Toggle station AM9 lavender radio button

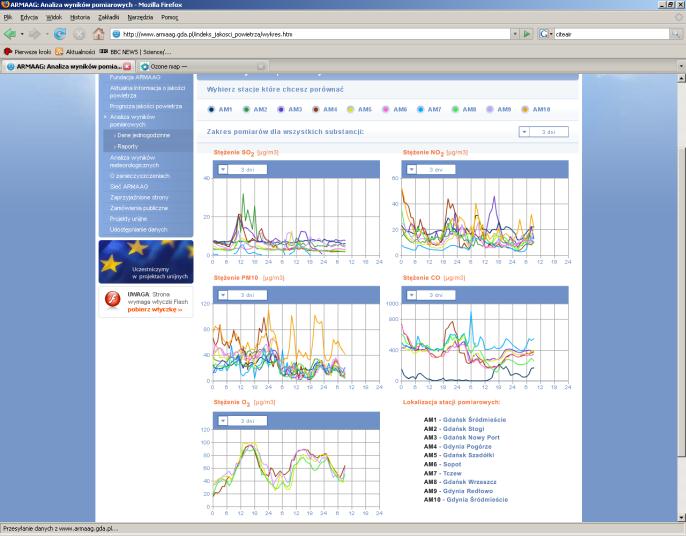coord(490,109)
